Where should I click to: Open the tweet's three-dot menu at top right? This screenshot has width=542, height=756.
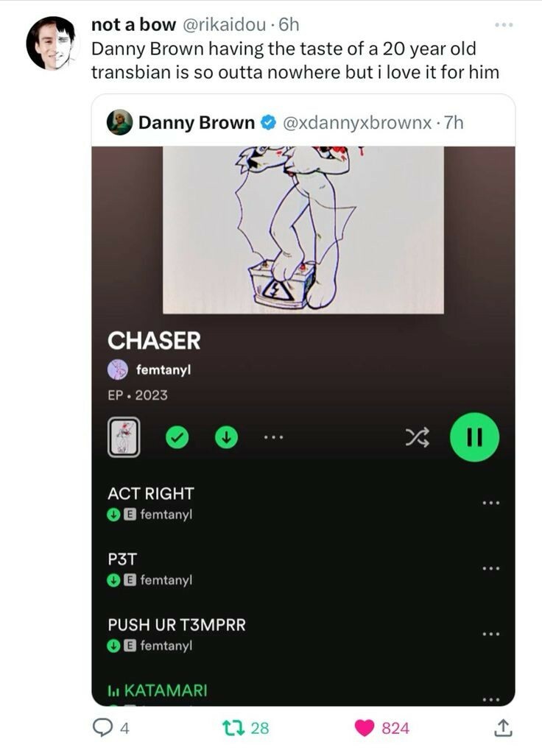pos(504,24)
